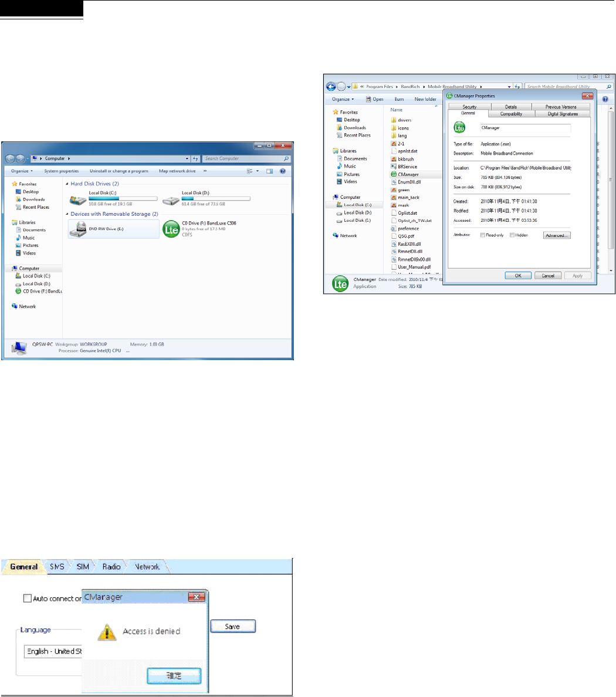616x697 pixels.
Task: Switch to the Previous Versions tab
Action: coord(561,107)
